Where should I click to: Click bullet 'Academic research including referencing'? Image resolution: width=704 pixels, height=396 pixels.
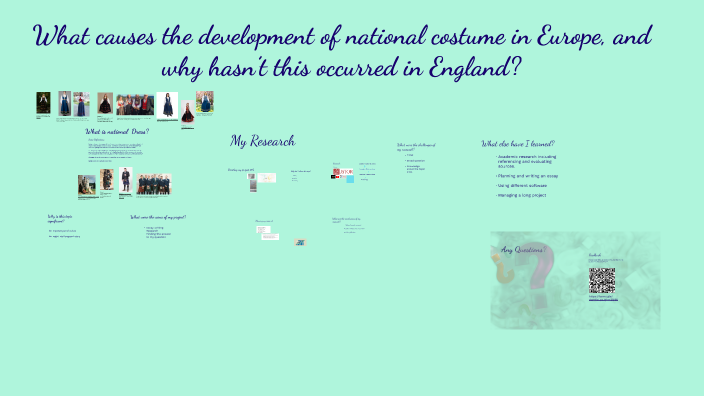[x=527, y=161]
